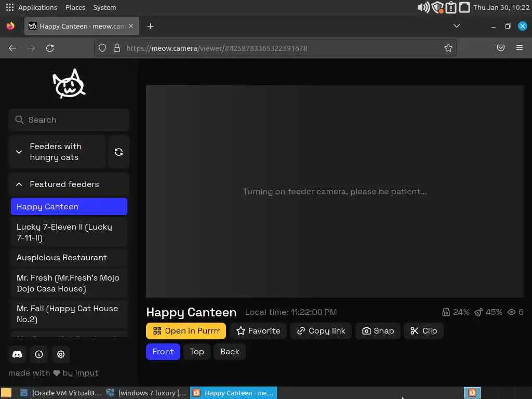Click the browser URL address bar

point(275,48)
